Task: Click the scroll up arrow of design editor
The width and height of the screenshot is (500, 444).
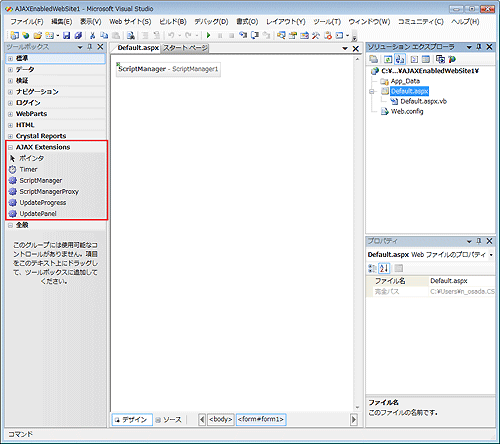Action: (x=357, y=59)
